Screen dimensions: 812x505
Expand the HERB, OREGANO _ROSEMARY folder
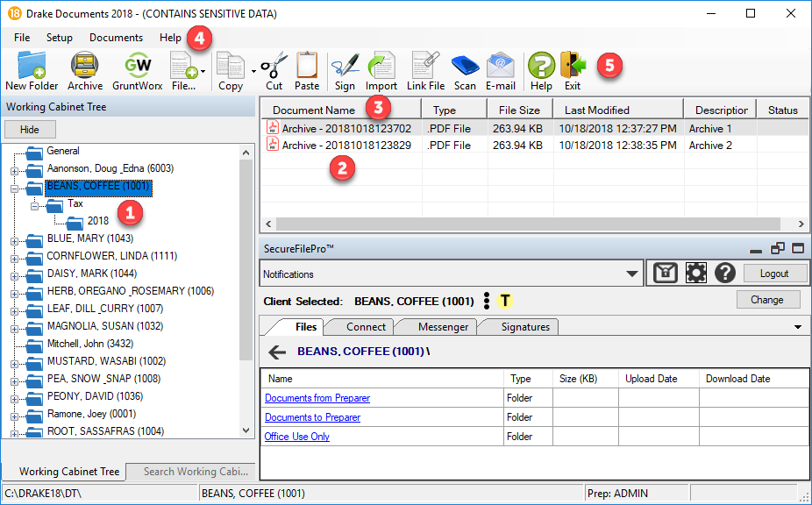[x=14, y=294]
